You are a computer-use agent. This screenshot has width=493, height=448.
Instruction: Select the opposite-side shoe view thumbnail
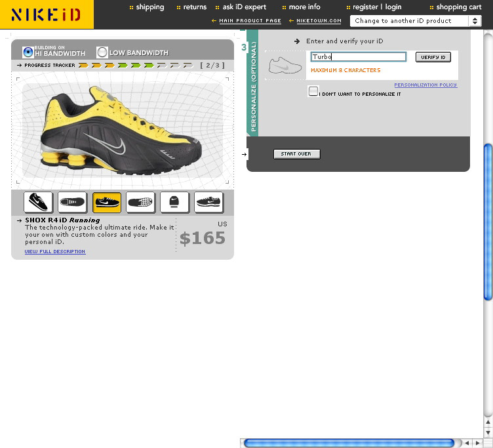tap(208, 202)
